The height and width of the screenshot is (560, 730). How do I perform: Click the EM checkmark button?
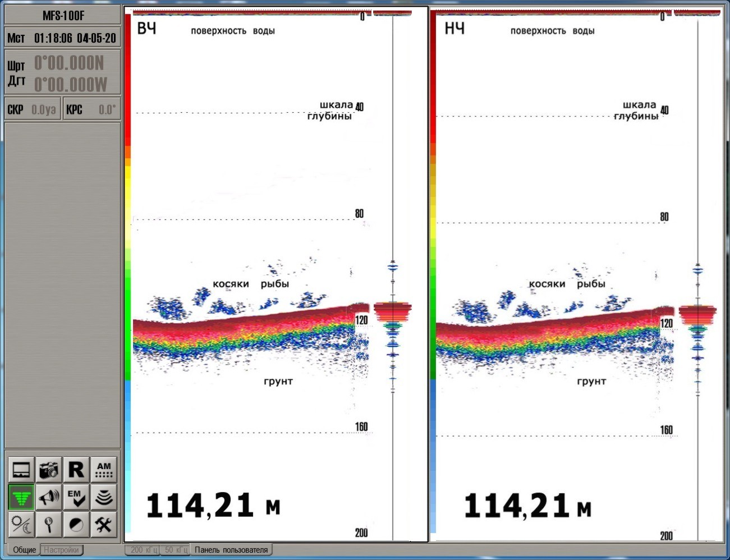tap(76, 497)
